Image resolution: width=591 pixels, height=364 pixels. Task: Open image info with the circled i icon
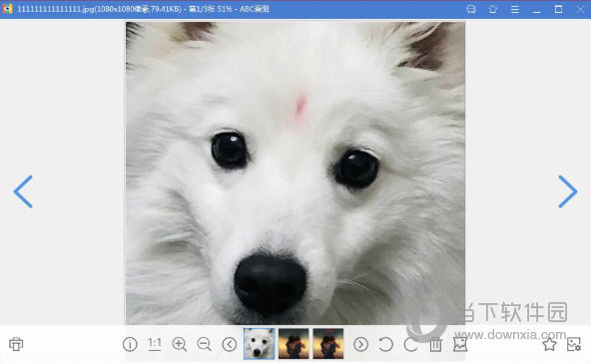click(130, 344)
